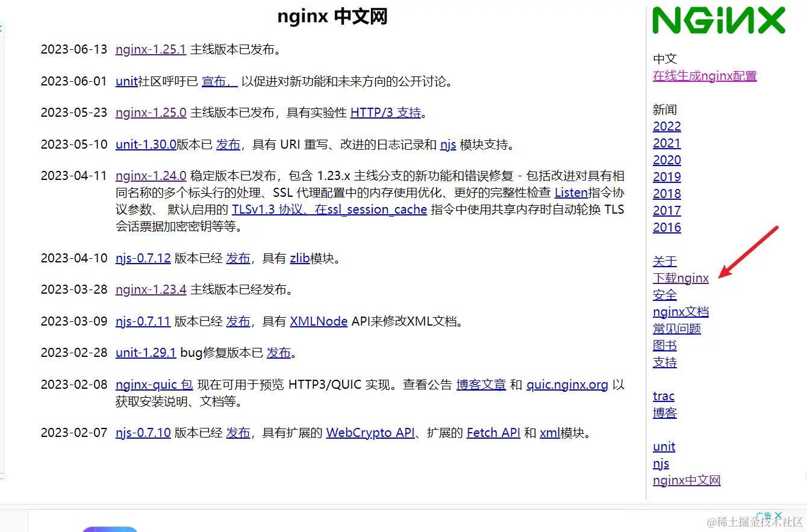The width and height of the screenshot is (807, 532).
Task: Open the nginx-quic 包 link
Action: (x=154, y=385)
